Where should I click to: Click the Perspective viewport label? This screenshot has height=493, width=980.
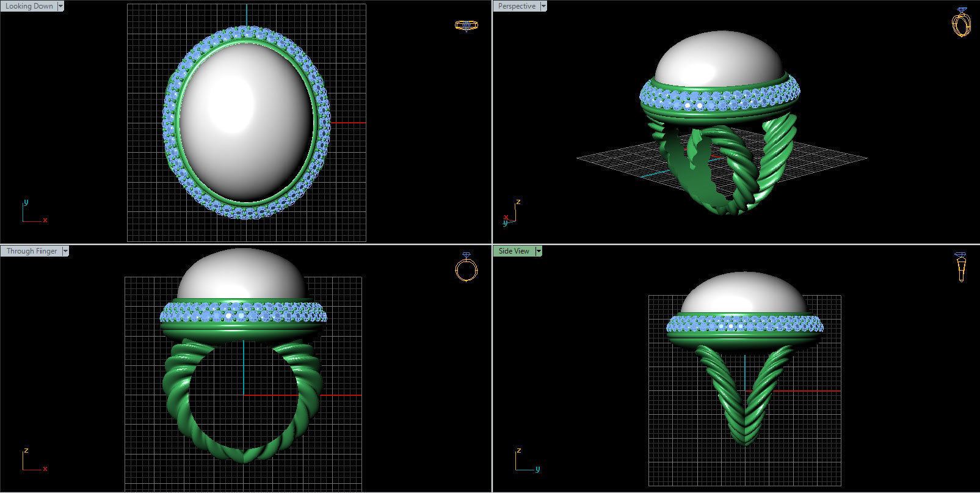coord(517,6)
